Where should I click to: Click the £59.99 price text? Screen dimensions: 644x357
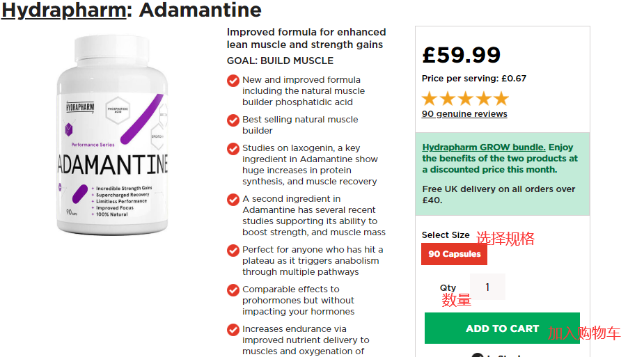point(461,55)
